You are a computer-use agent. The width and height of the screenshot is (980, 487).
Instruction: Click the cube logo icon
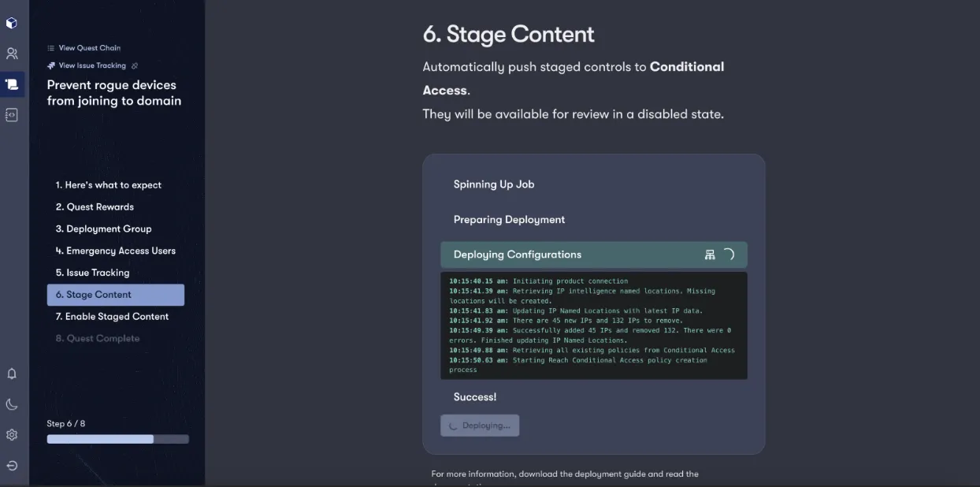click(x=11, y=22)
